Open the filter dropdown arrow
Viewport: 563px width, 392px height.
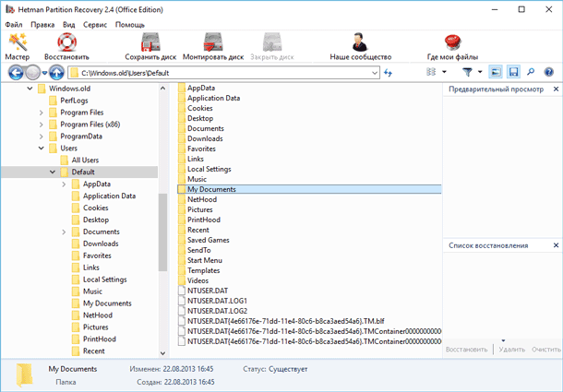point(480,72)
